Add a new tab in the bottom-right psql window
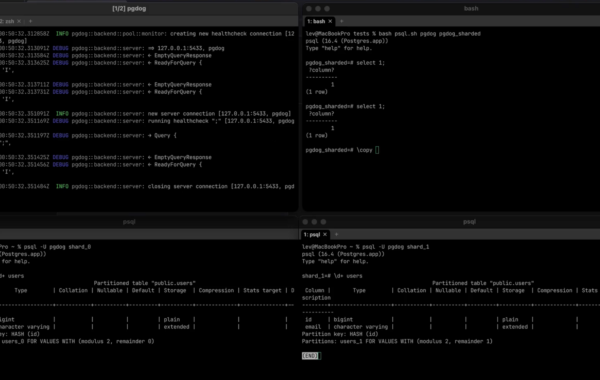600x380 pixels. click(x=336, y=235)
